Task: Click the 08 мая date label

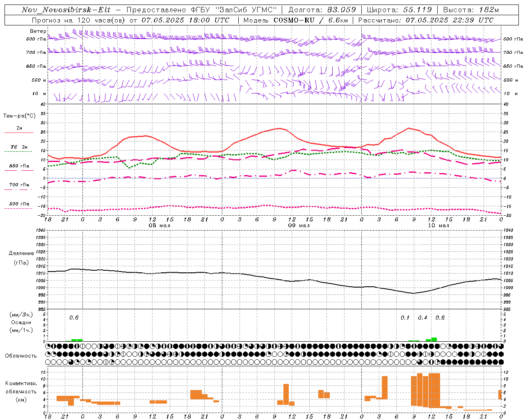Action: point(159,226)
